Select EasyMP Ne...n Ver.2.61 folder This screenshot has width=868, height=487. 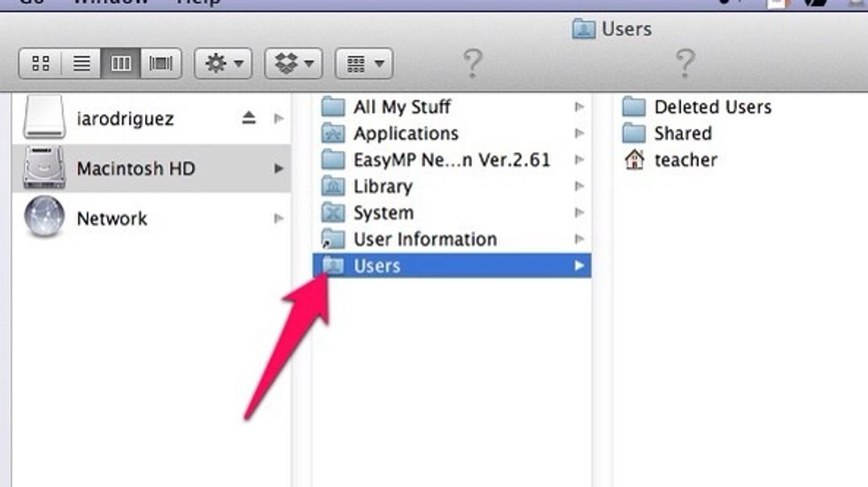pyautogui.click(x=452, y=160)
